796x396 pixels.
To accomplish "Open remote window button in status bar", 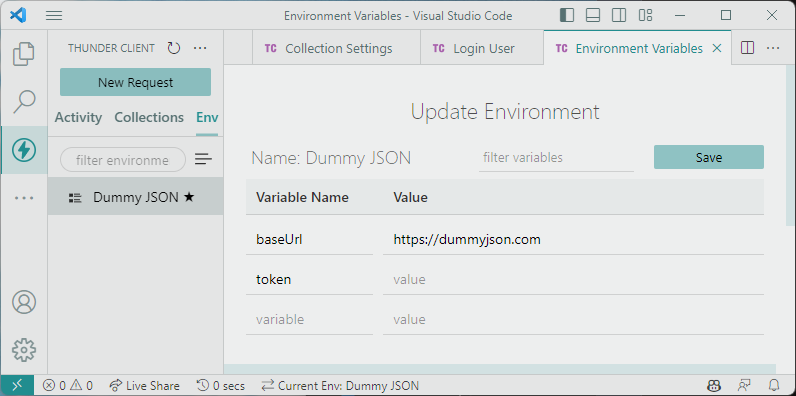I will [17, 386].
